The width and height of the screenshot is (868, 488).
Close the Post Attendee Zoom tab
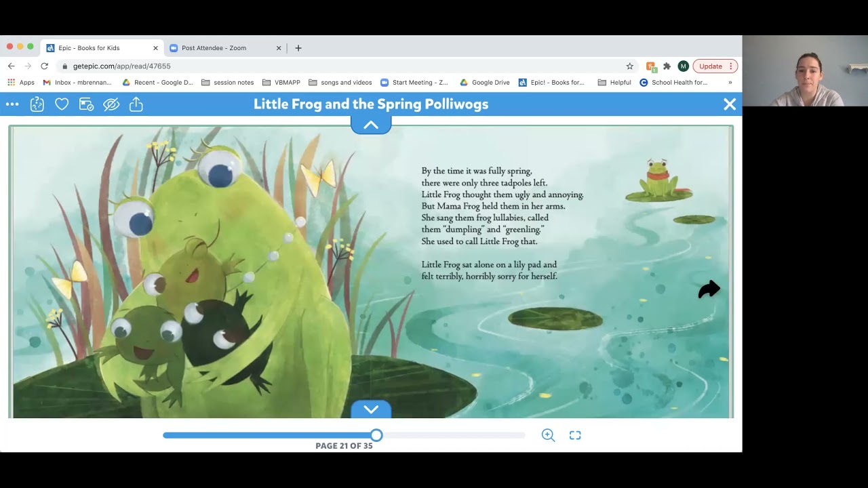(278, 48)
